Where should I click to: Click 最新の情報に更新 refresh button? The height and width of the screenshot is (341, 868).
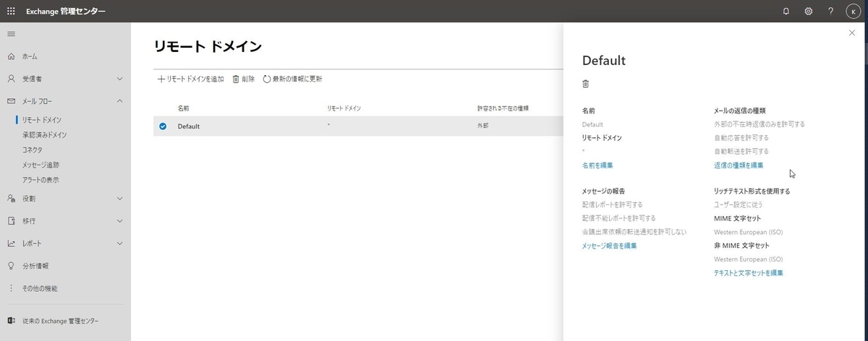pos(292,79)
